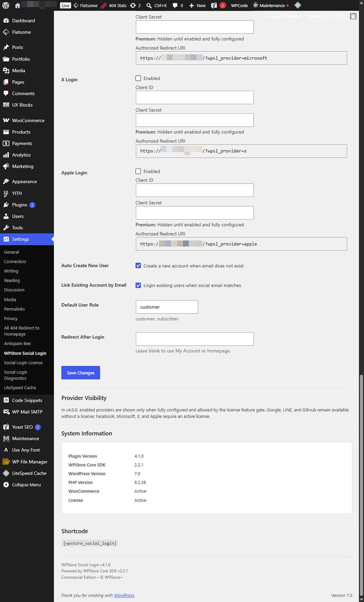The width and height of the screenshot is (364, 602).
Task: Open Code Snippets in the sidebar
Action: coord(27,400)
